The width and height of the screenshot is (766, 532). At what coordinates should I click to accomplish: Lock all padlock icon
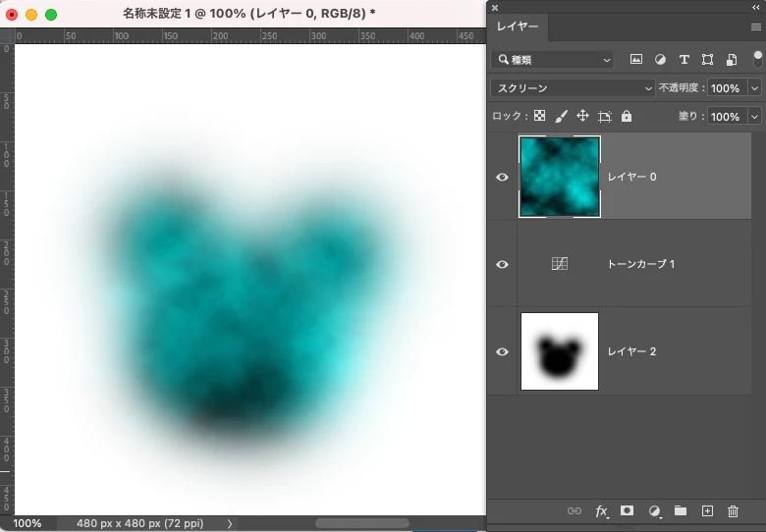pyautogui.click(x=627, y=116)
